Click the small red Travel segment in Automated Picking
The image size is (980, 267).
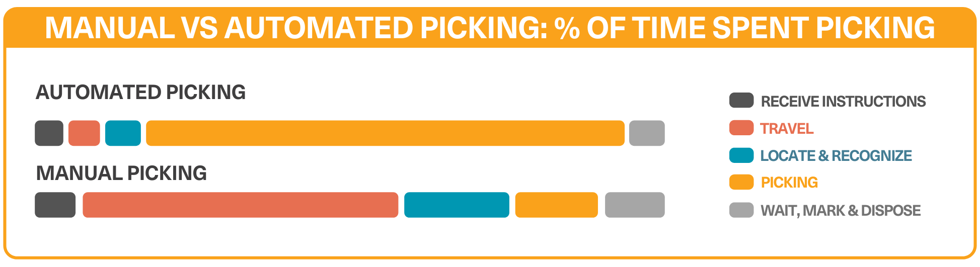click(84, 133)
